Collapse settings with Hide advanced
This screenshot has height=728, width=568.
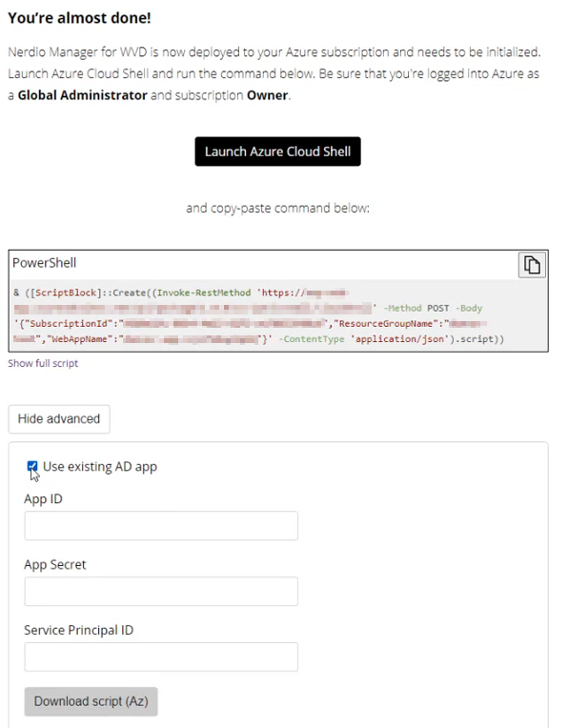click(59, 418)
